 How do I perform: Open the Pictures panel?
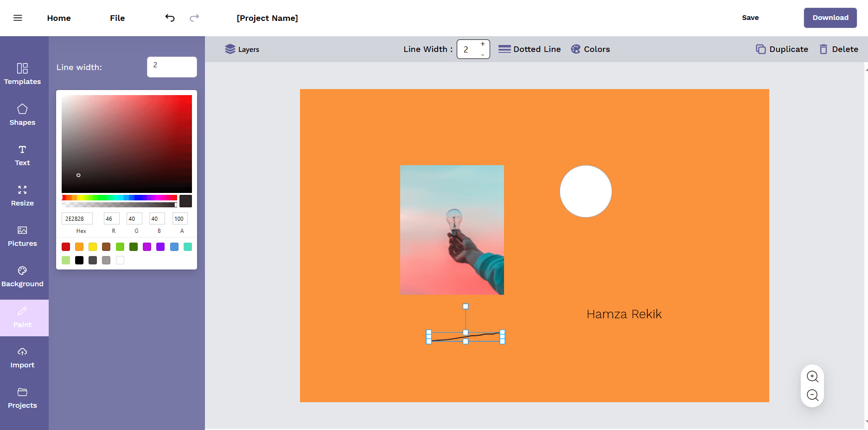click(x=22, y=236)
